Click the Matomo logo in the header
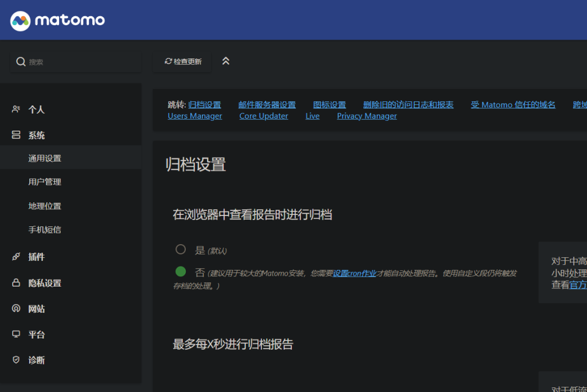This screenshot has width=587, height=392. coord(57,19)
